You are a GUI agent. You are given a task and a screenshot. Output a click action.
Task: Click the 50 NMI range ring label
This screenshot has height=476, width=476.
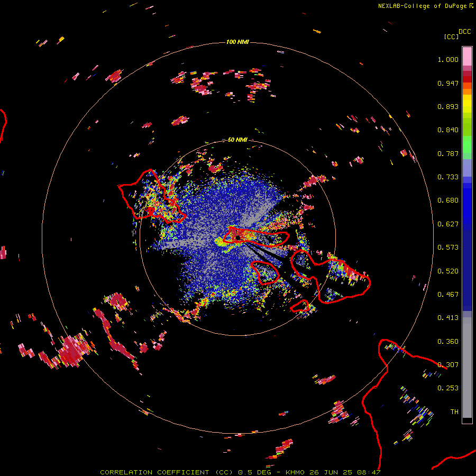pos(237,140)
